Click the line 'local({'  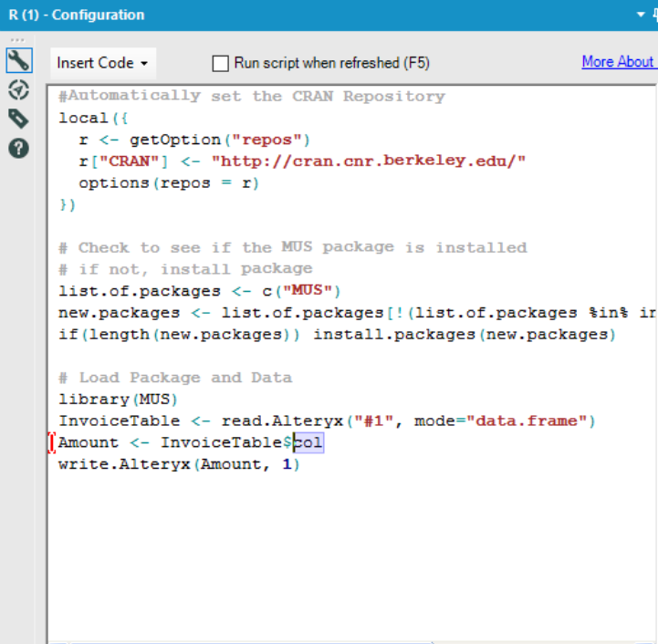coord(93,118)
